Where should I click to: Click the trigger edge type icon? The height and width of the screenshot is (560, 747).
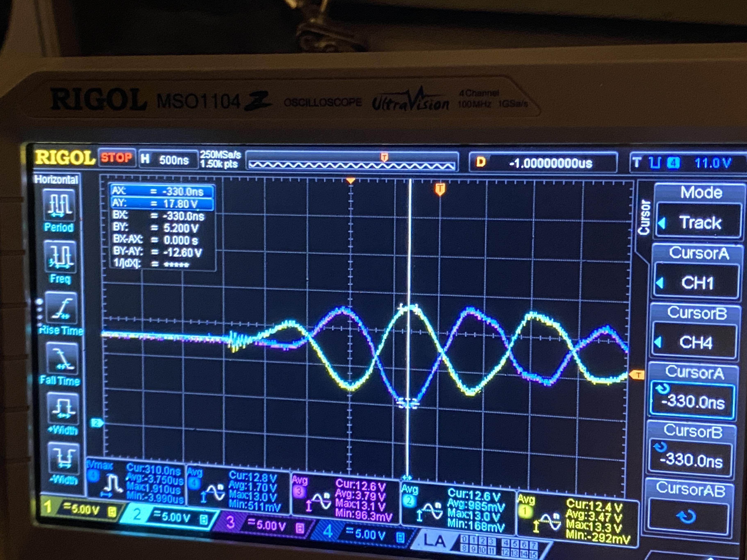[655, 163]
